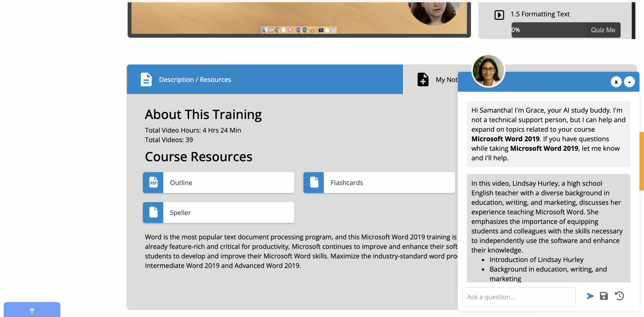Screen dimensions: 644x317
Task: Open the Flashcards resource
Action: (379, 183)
